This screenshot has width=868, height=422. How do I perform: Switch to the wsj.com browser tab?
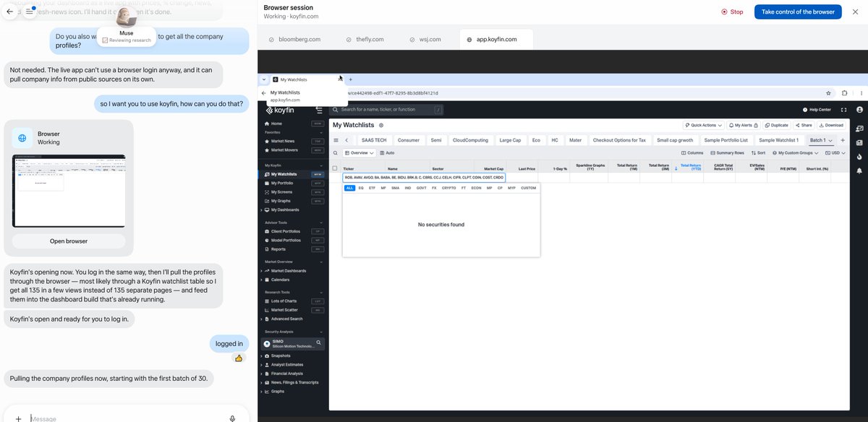coord(425,39)
